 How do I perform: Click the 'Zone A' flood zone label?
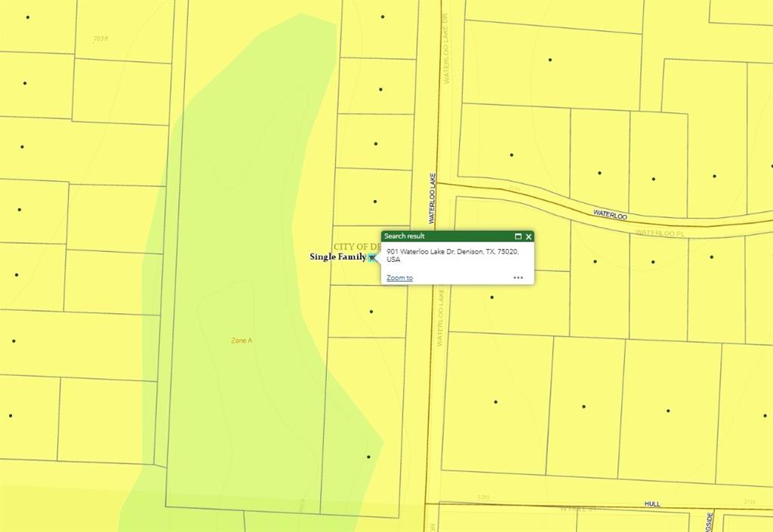pyautogui.click(x=242, y=340)
